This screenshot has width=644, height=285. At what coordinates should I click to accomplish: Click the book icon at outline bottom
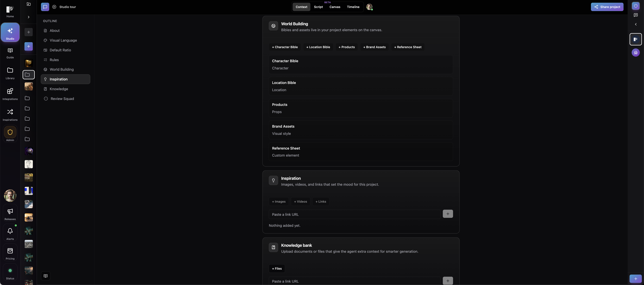(x=45, y=276)
